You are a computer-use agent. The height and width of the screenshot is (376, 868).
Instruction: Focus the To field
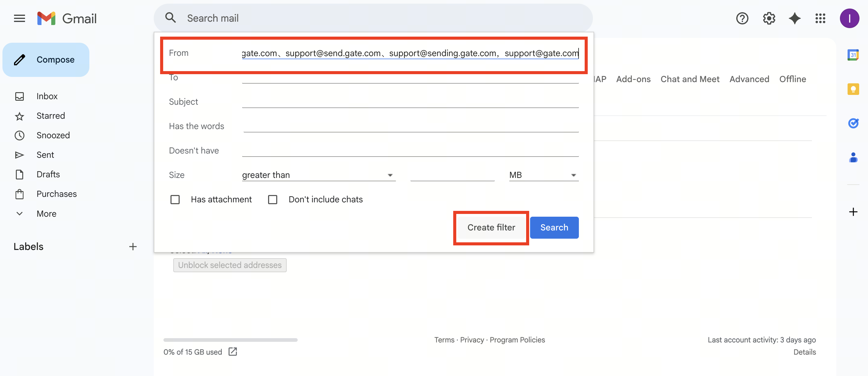coord(410,78)
